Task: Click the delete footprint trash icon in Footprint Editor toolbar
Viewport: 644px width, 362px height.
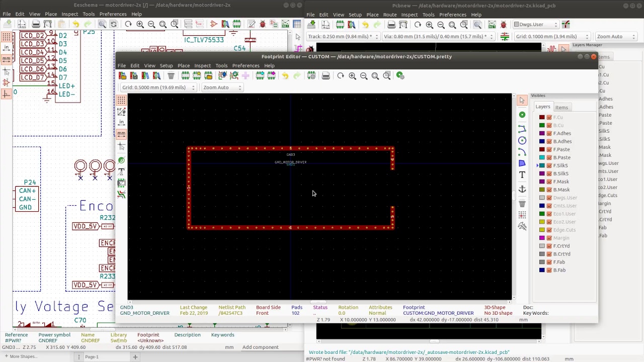Action: [x=171, y=75]
